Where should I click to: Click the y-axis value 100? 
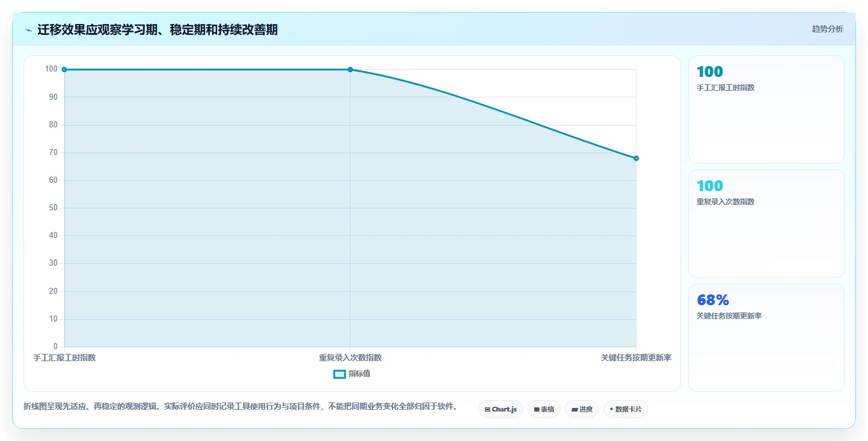tap(51, 69)
